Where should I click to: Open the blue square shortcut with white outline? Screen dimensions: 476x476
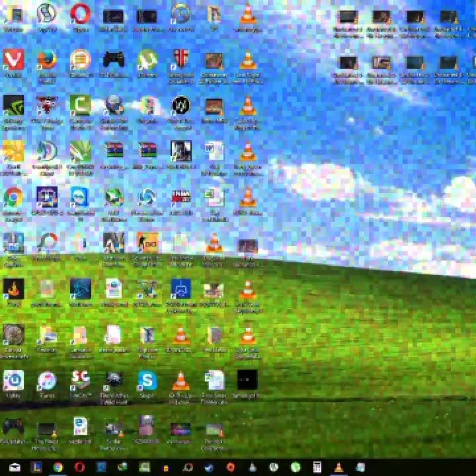180,288
